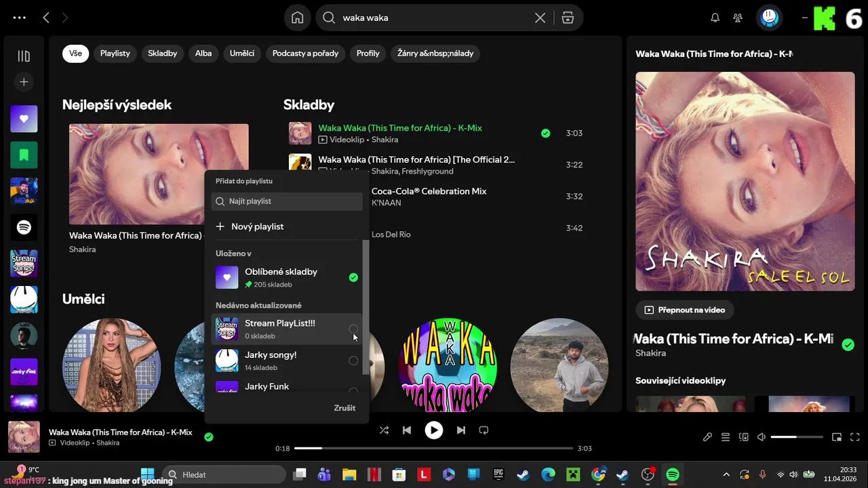Select the Vše filter tab
Screen dimensions: 868x488
tap(75, 54)
